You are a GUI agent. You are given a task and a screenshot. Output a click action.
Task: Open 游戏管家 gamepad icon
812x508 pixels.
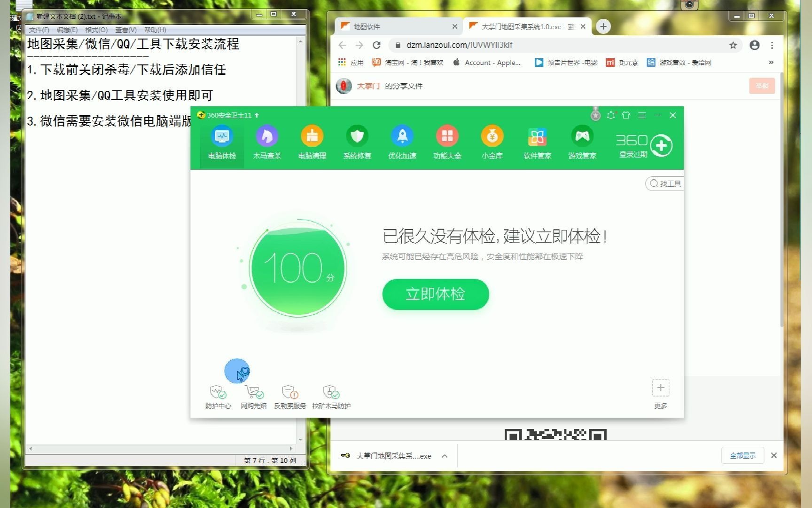(x=582, y=143)
